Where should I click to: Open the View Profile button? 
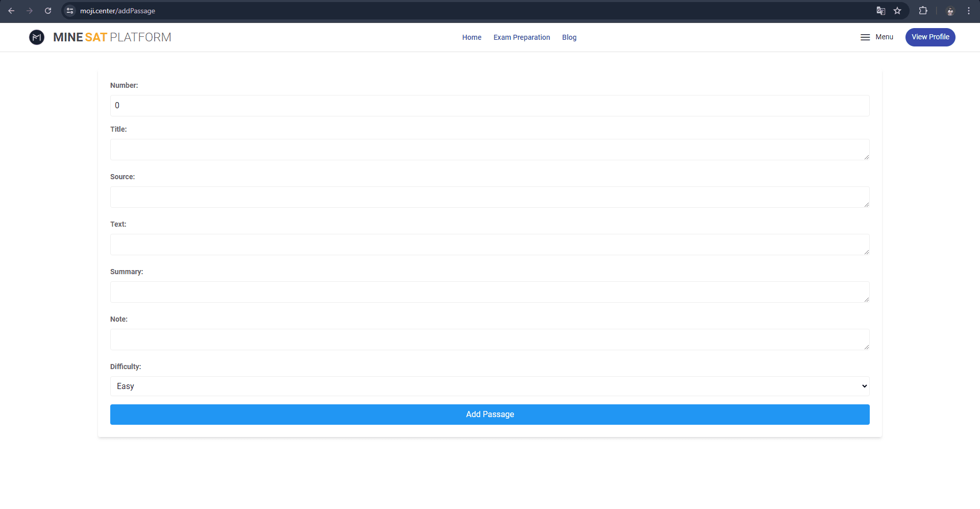(930, 37)
